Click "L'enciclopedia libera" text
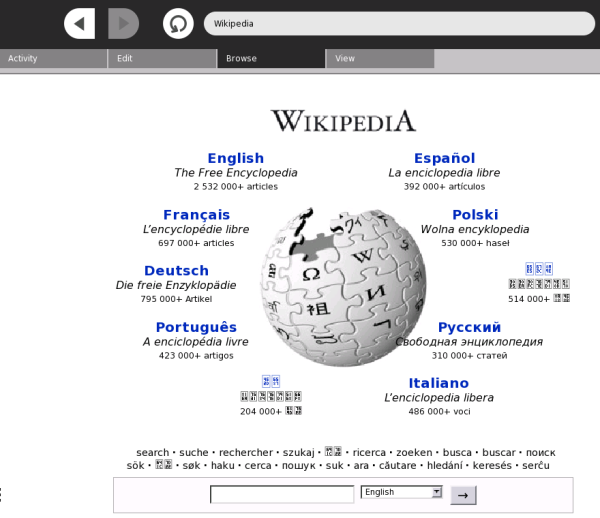Screen dimensions: 600x518 pos(439,397)
